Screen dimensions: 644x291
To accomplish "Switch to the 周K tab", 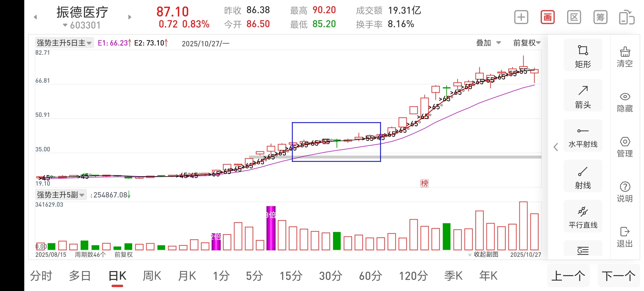I will (x=152, y=276).
